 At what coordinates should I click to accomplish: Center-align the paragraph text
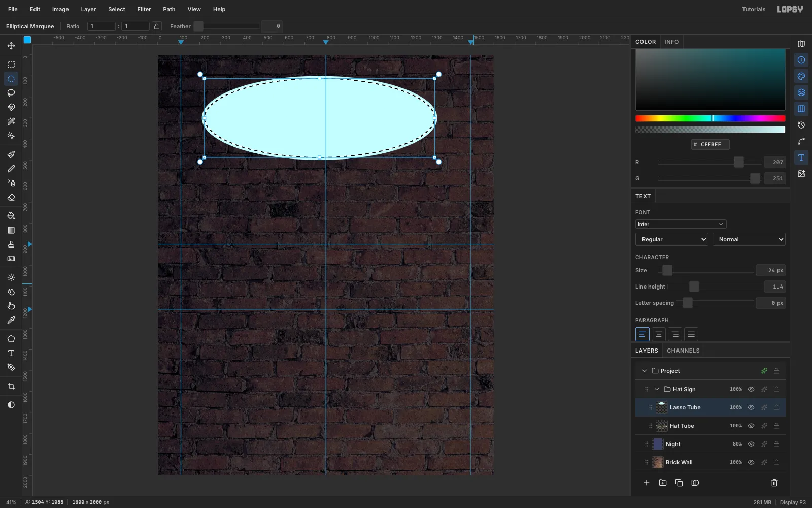[659, 334]
